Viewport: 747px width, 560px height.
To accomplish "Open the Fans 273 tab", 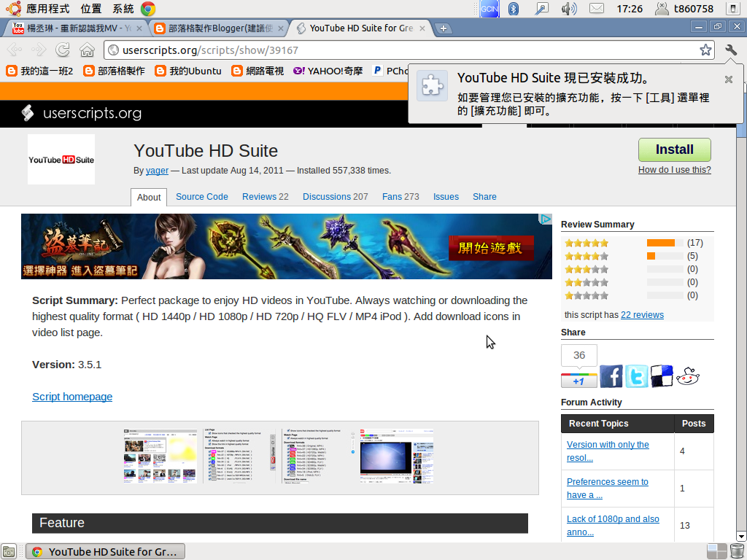I will (400, 197).
